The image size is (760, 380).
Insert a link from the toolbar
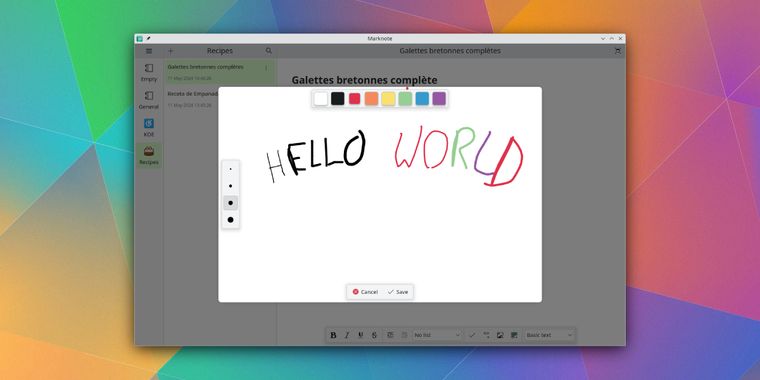486,335
